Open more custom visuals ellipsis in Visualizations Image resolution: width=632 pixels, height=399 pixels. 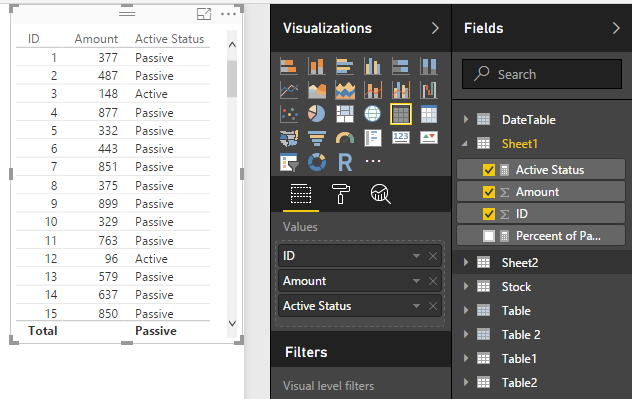(373, 161)
